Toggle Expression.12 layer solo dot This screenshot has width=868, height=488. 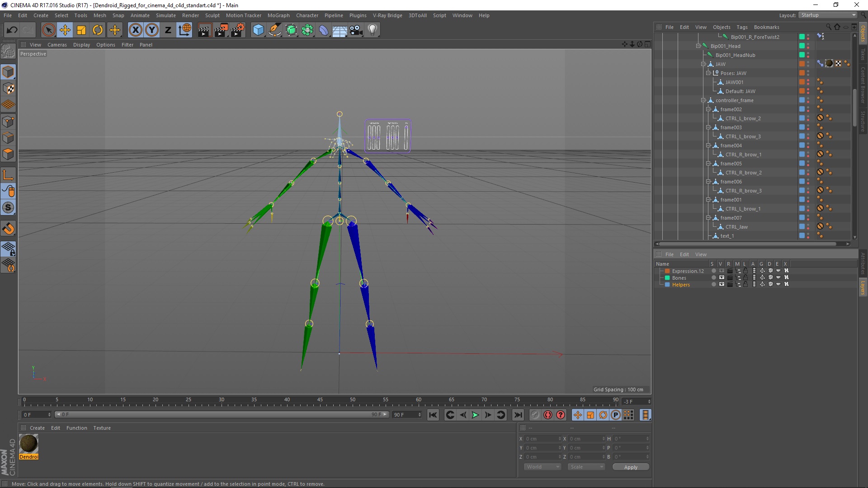click(713, 271)
